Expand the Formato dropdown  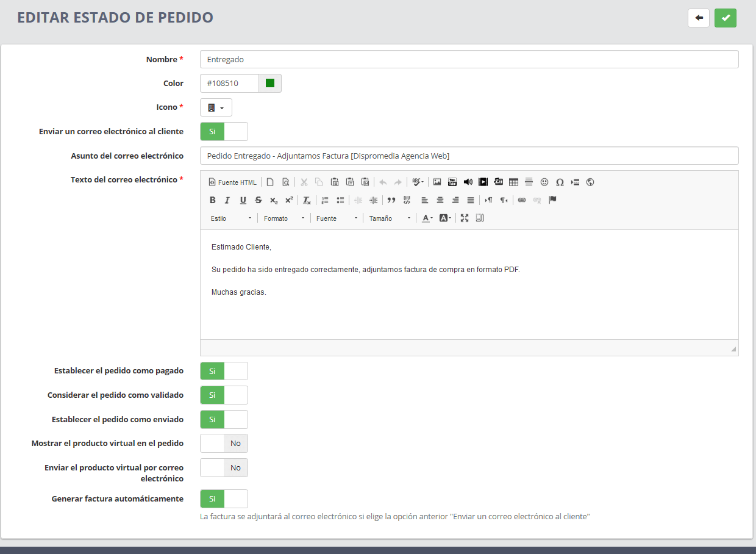tap(284, 218)
